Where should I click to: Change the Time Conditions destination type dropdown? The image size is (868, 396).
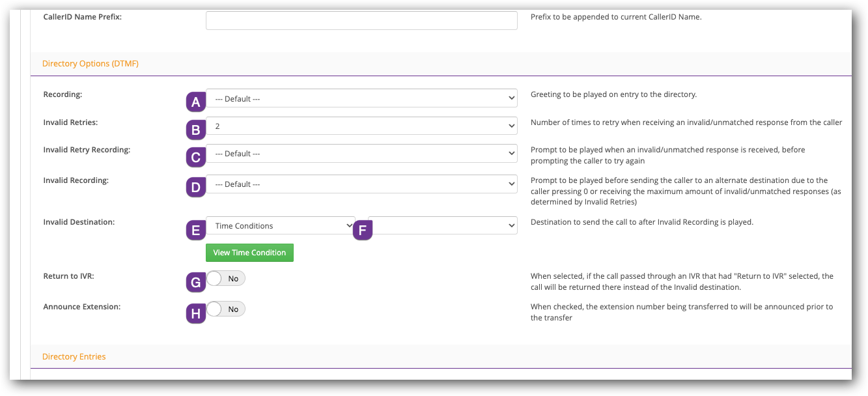click(280, 226)
